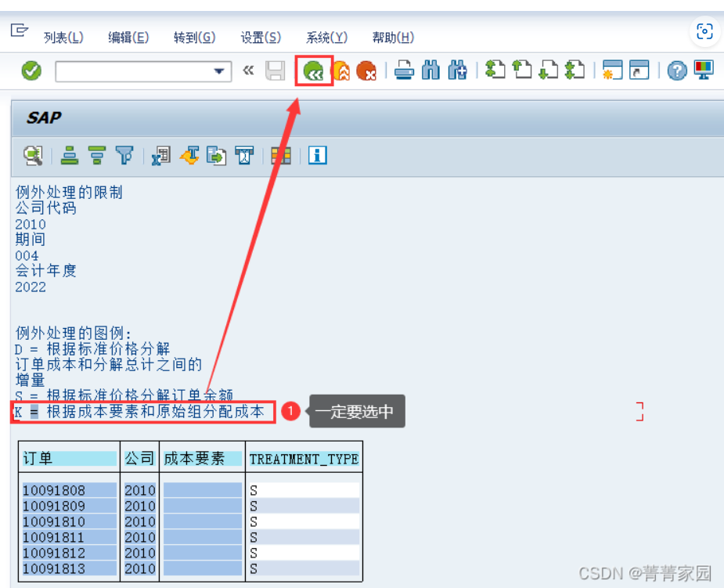
Task: Open the 设置(S) menu
Action: pos(261,38)
